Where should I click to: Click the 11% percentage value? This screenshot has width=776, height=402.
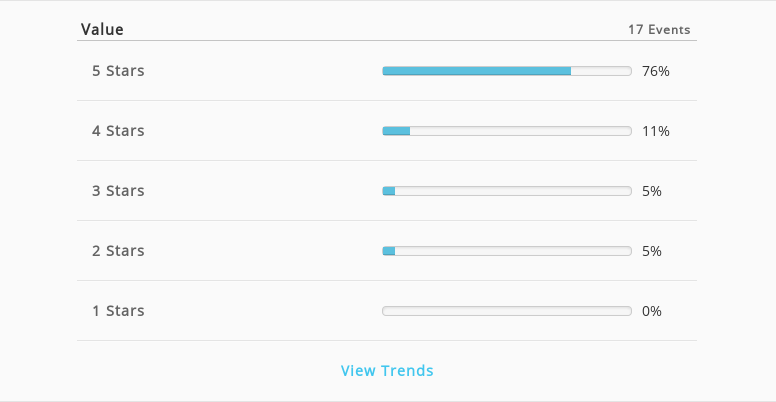tap(656, 131)
